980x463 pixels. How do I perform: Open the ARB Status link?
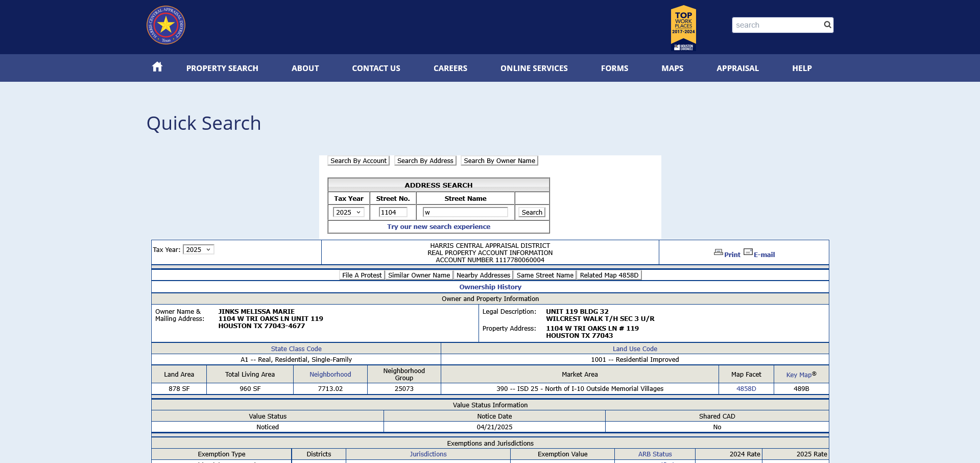point(655,454)
